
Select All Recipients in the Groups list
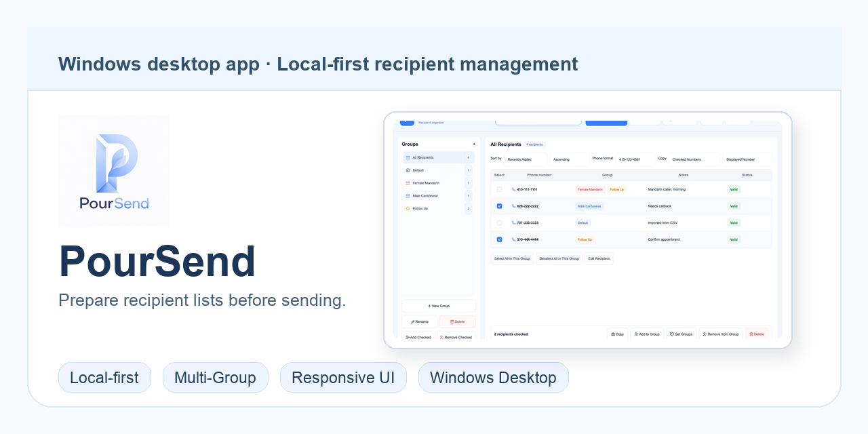pos(437,157)
